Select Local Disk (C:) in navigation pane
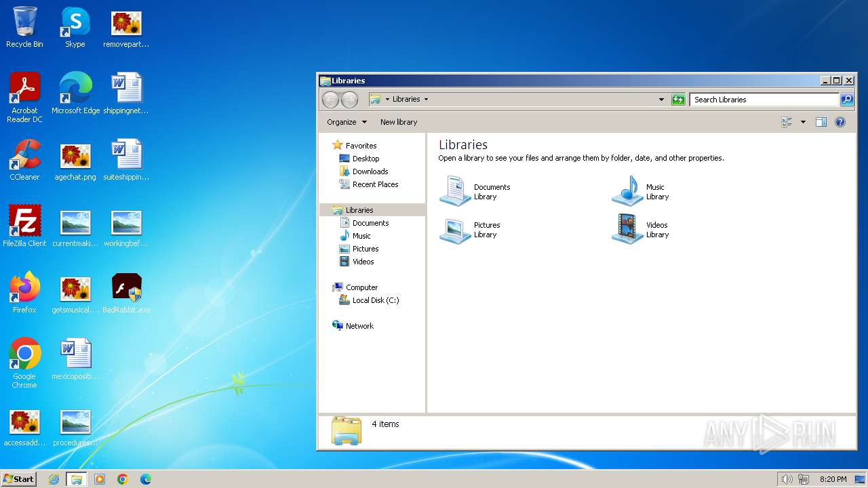Screen dimensions: 868x488 coord(370,300)
